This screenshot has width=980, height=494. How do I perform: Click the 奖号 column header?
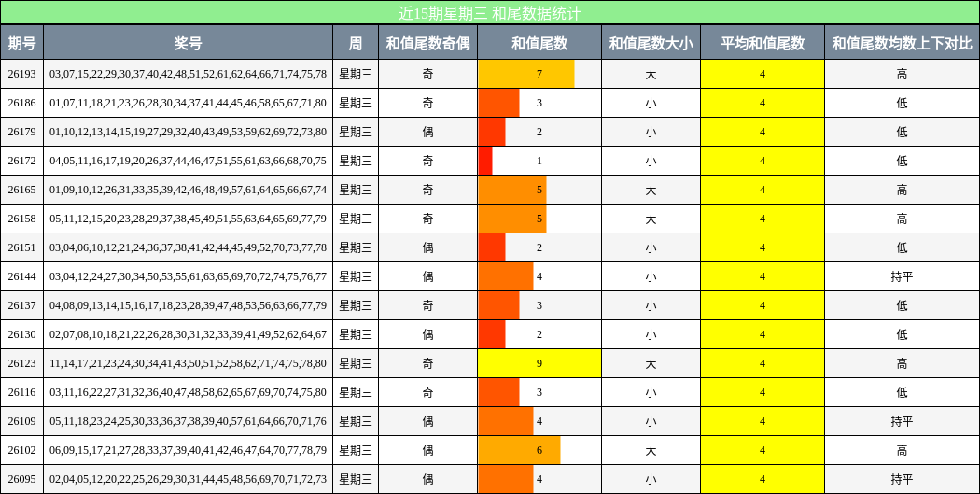coord(189,43)
